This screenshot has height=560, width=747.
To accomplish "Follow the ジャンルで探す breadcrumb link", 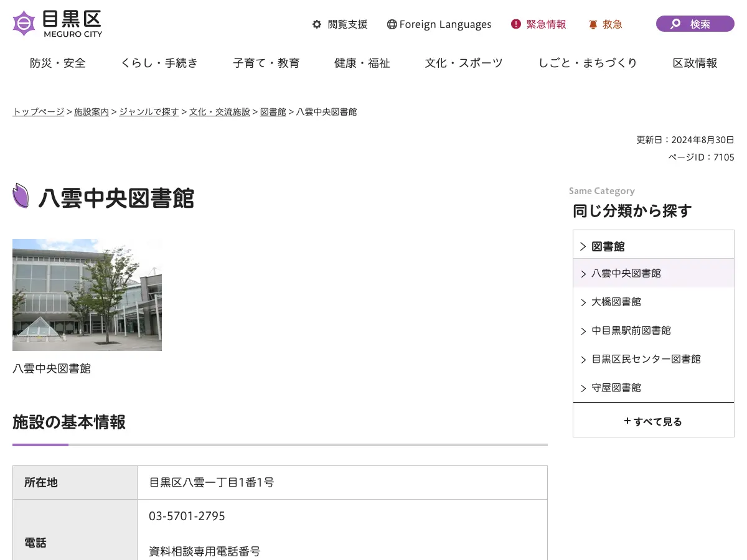I will click(149, 112).
